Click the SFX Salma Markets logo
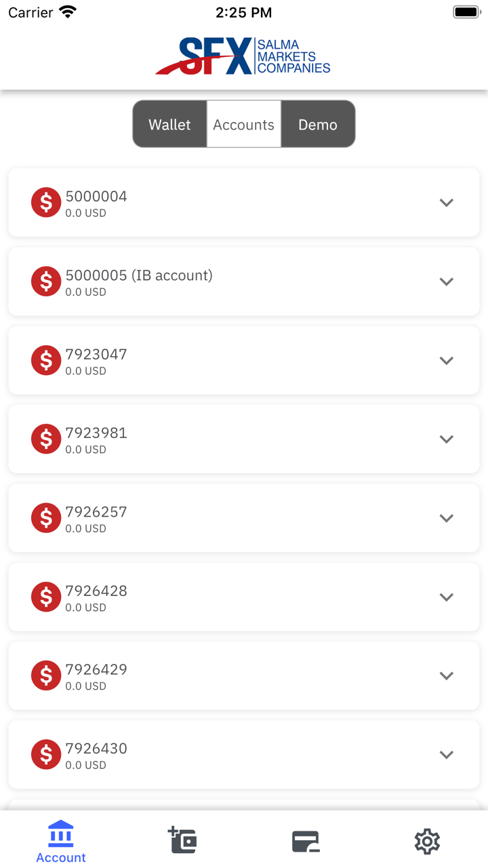The width and height of the screenshot is (488, 868). [243, 56]
